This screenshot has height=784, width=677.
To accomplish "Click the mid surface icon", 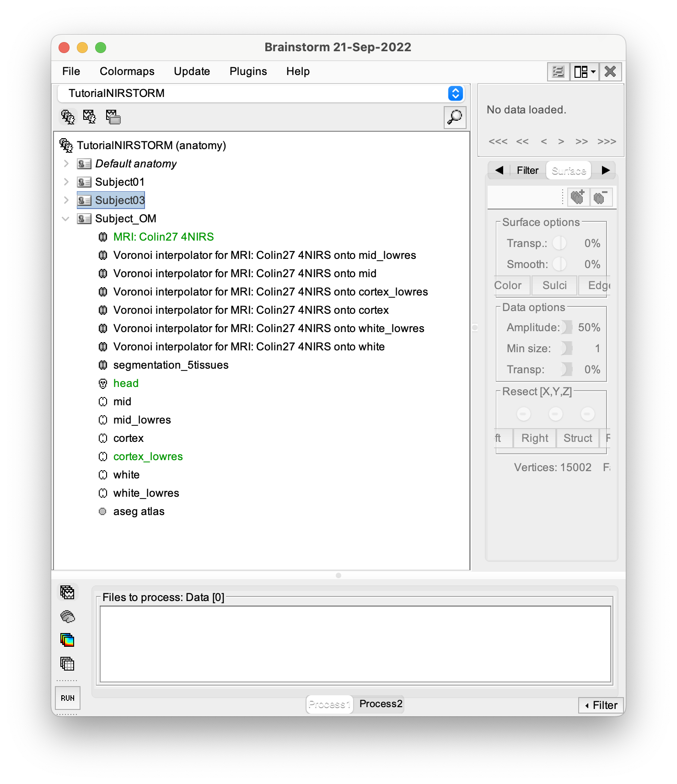I will [x=103, y=402].
